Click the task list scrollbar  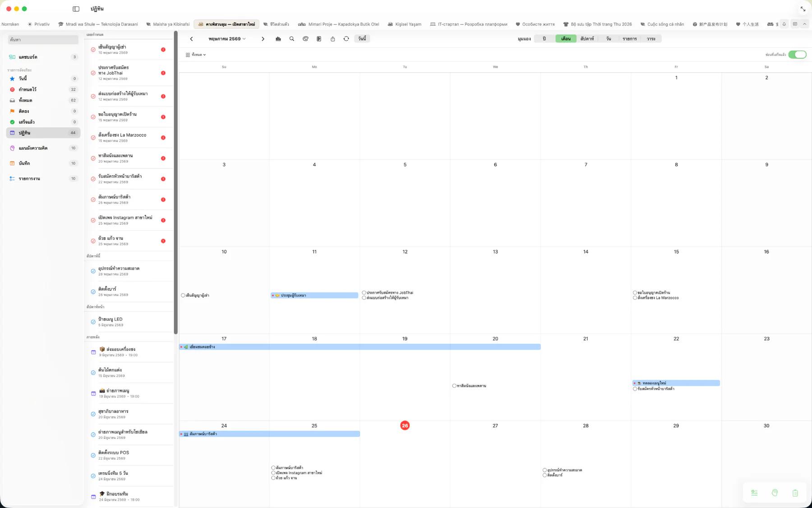(175, 183)
